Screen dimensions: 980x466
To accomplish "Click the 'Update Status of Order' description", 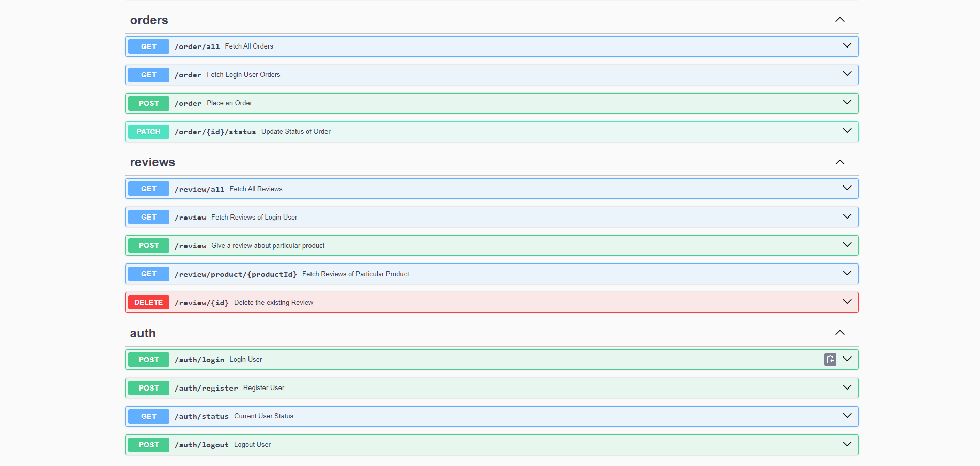I will pos(296,132).
